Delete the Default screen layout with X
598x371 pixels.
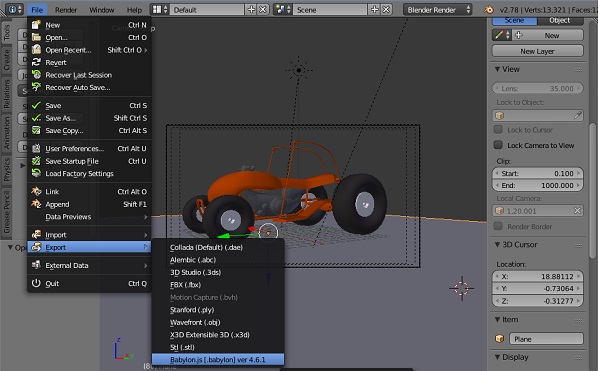pyautogui.click(x=263, y=10)
